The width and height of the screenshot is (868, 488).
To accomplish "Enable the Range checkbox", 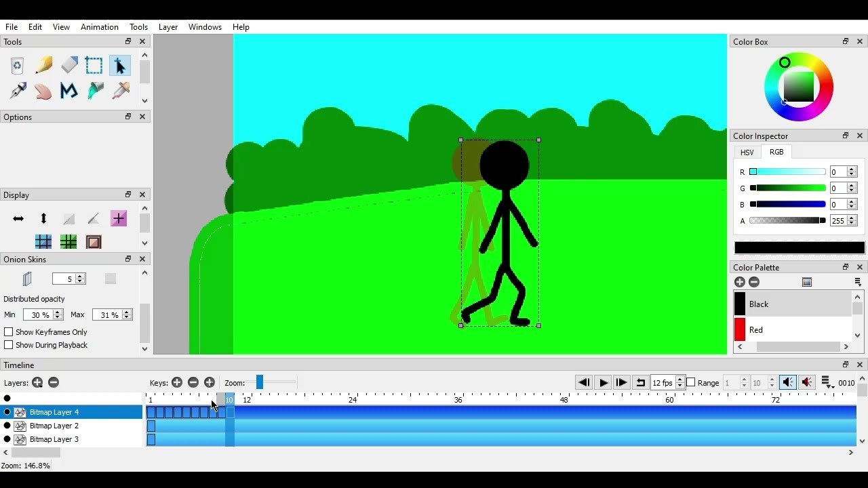I will click(x=691, y=383).
